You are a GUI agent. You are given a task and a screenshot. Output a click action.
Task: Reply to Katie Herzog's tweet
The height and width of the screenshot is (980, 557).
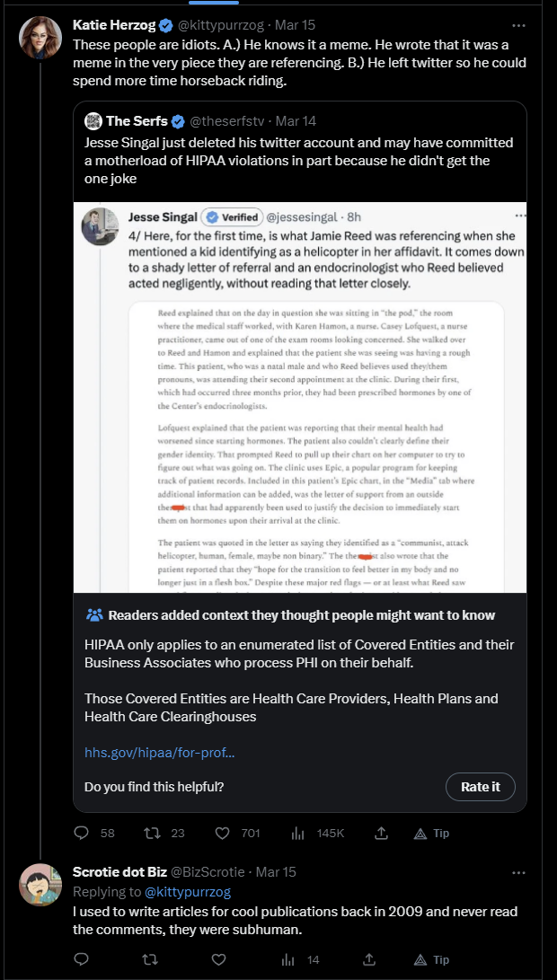pyautogui.click(x=82, y=833)
